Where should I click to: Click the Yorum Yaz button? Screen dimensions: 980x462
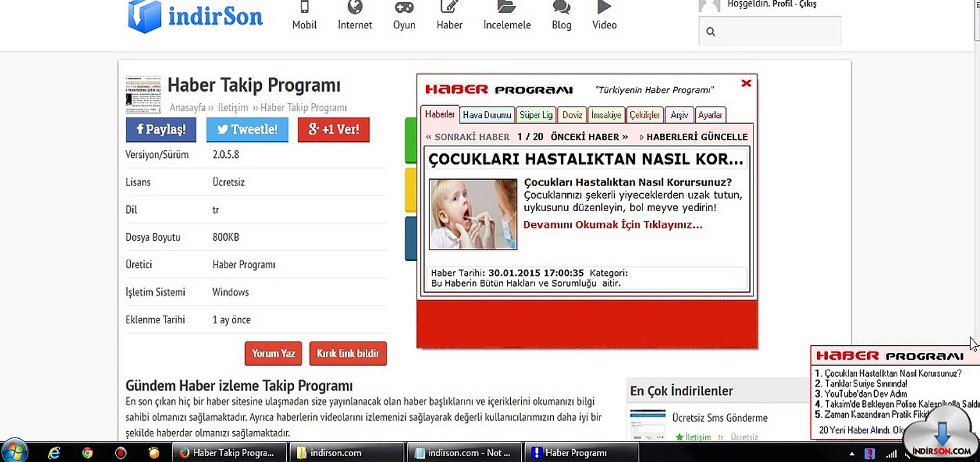[x=273, y=354]
